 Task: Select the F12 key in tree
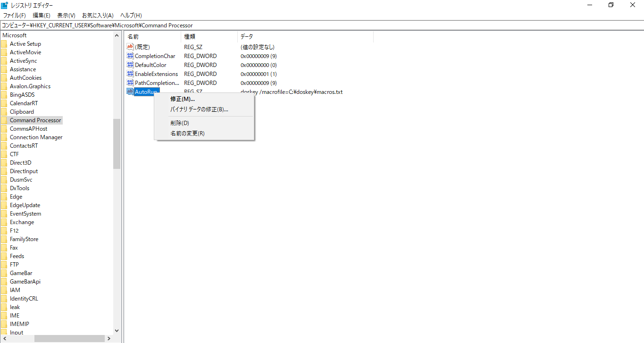14,231
